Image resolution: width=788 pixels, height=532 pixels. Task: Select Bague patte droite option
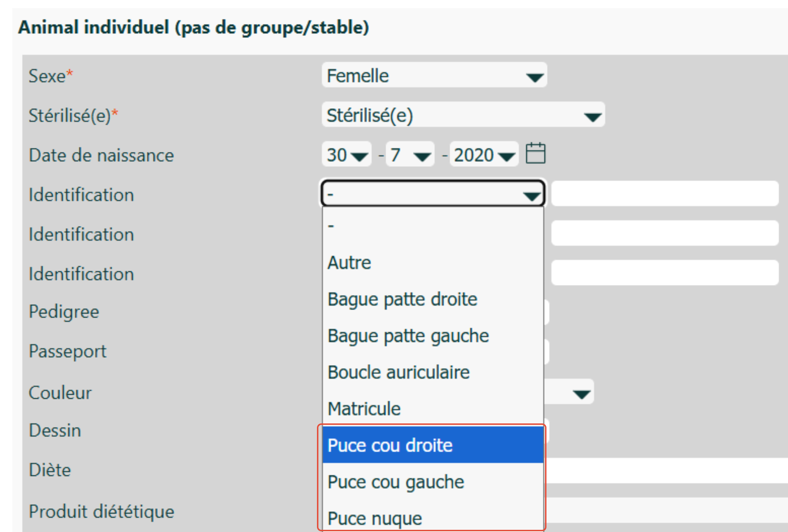pos(432,299)
